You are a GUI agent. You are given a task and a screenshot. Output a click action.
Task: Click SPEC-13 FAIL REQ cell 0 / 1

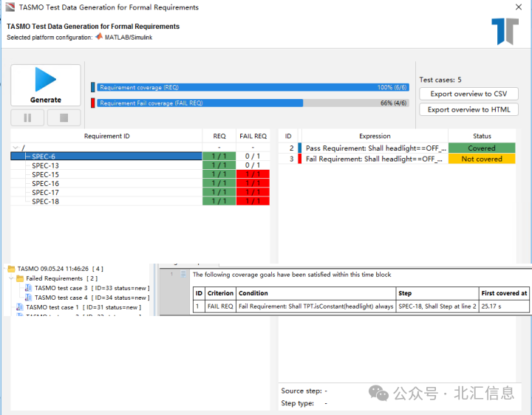pos(253,165)
